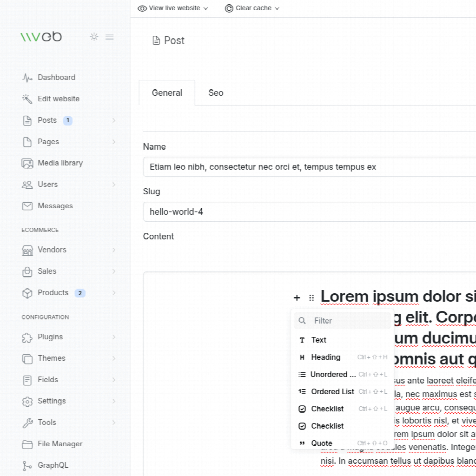Open Messages from the sidebar
476x476 pixels.
pyautogui.click(x=55, y=206)
